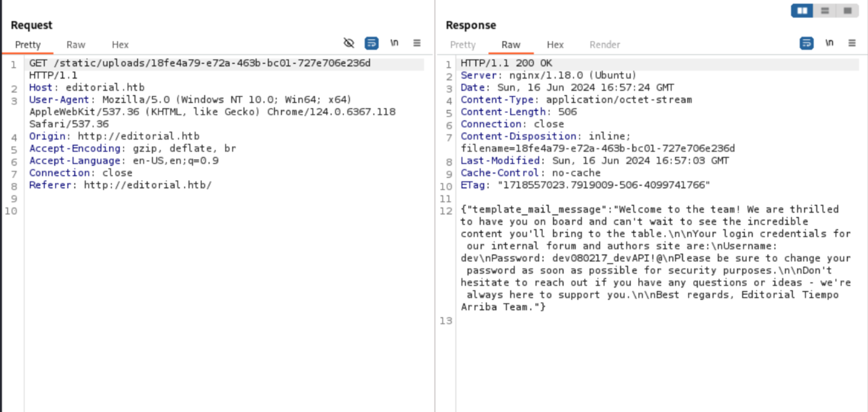Switch to top-bottom stacked layout

[x=825, y=10]
